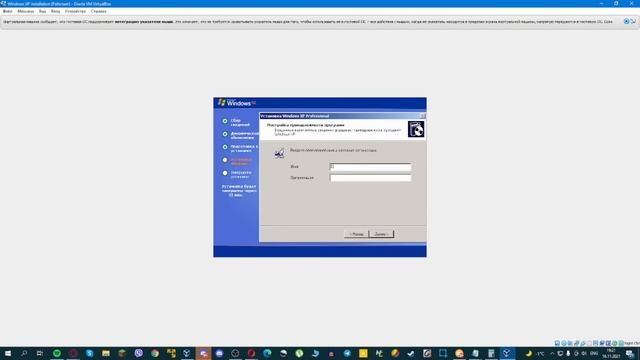The width and height of the screenshot is (640, 360).
Task: Open the Устройства menu
Action: point(76,11)
